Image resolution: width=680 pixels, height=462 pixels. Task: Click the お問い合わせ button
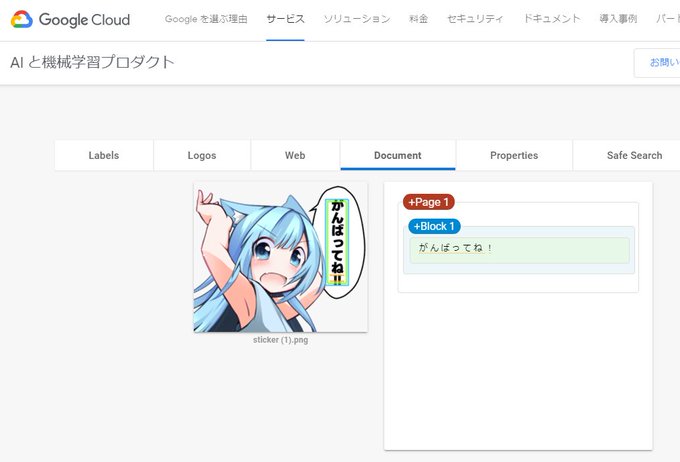pyautogui.click(x=657, y=63)
